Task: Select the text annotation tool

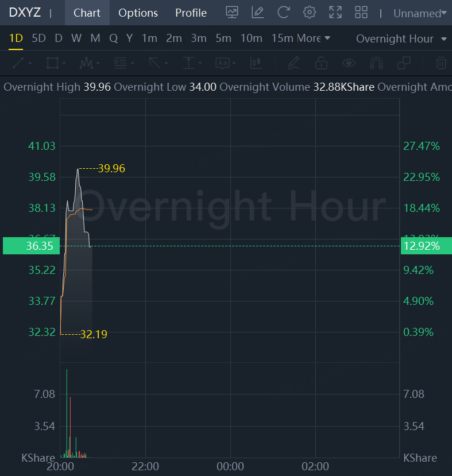Action: pyautogui.click(x=222, y=63)
